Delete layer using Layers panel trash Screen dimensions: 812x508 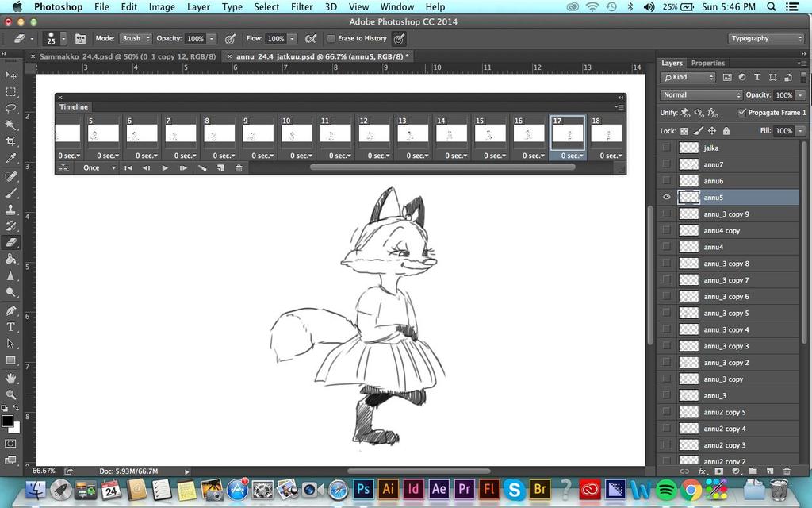tap(787, 471)
